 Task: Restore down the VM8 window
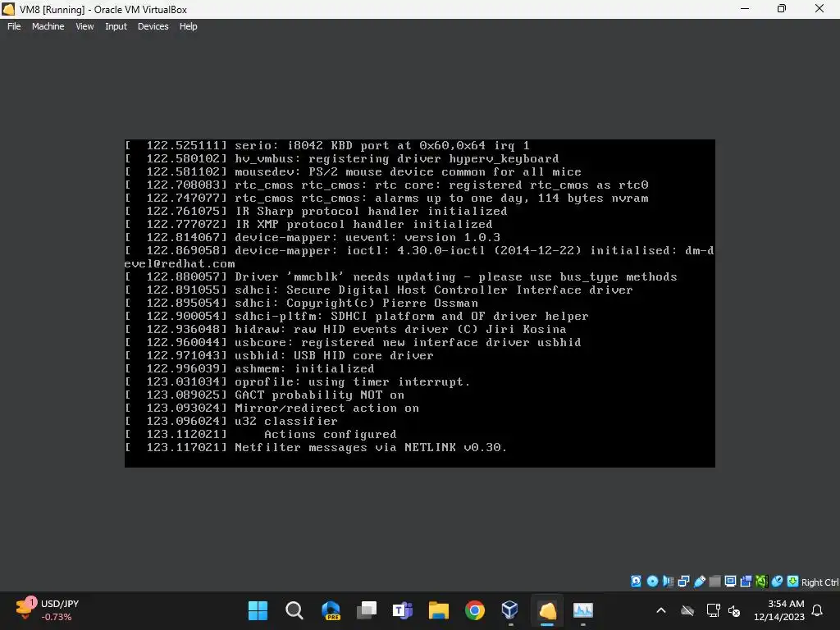782,8
